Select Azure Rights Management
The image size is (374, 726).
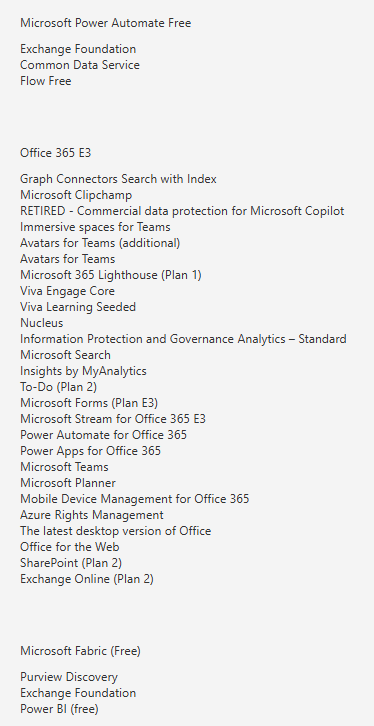[92, 515]
